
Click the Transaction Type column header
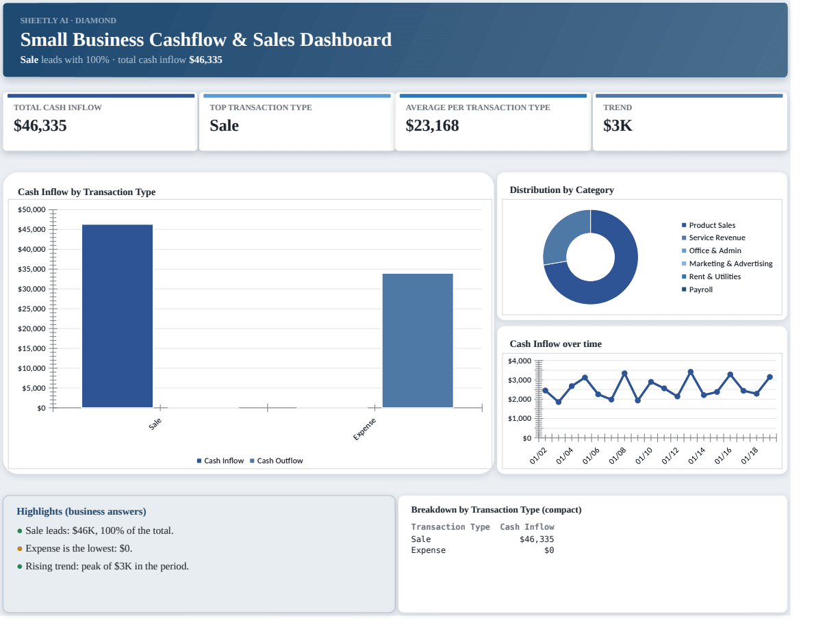(450, 527)
